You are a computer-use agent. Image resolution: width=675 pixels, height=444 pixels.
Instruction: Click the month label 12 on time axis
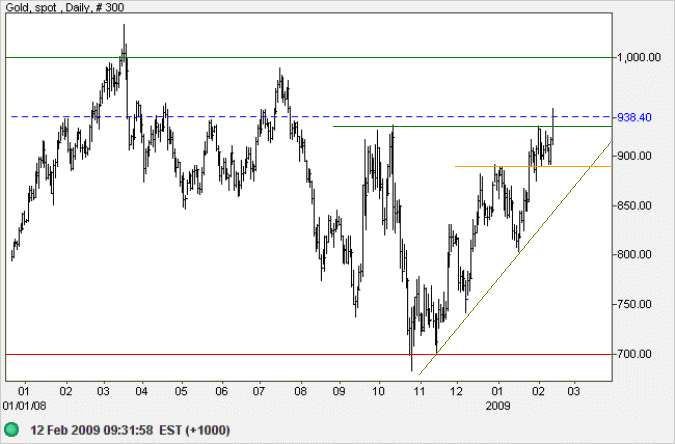(x=456, y=391)
